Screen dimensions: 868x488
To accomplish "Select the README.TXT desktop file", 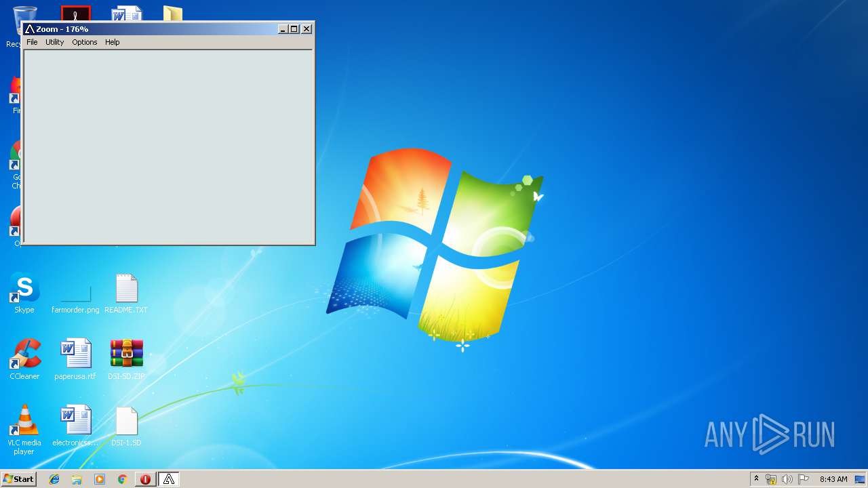I will click(126, 293).
